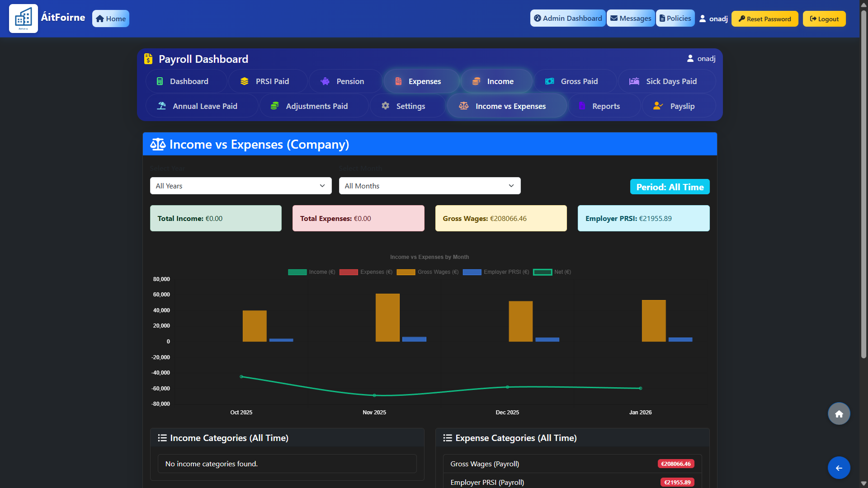The width and height of the screenshot is (868, 488).
Task: Open the All Months dropdown
Action: pos(429,186)
